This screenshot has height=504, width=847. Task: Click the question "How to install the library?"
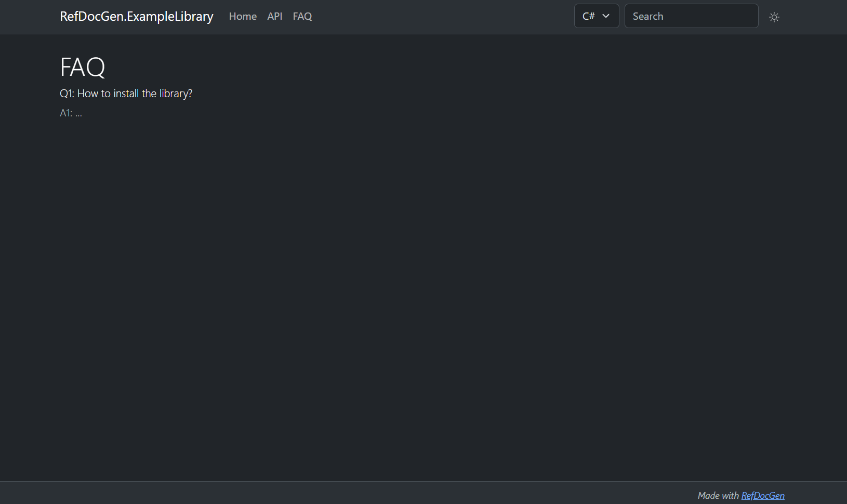135,94
